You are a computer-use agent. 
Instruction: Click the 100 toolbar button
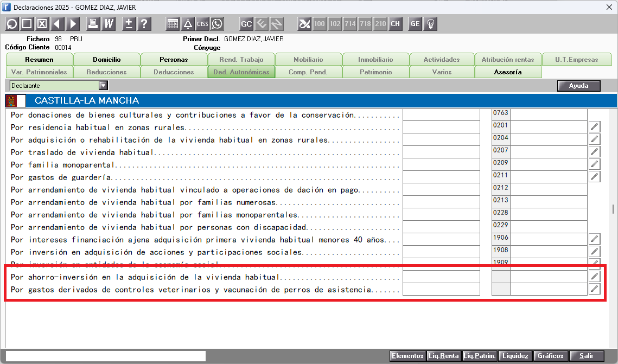click(319, 24)
